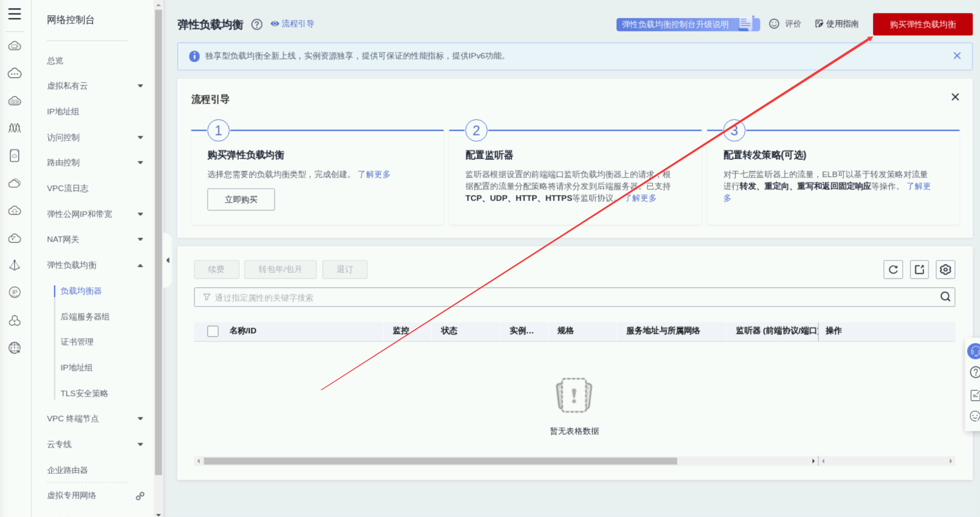The height and width of the screenshot is (517, 980).
Task: Open 企业路由器 in the sidebar
Action: pos(68,470)
